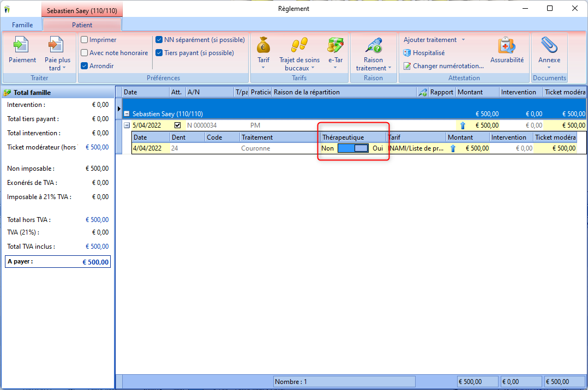Viewport: 588px width, 390px height.
Task: Click the icon column header beside Rapport
Action: pyautogui.click(x=423, y=92)
